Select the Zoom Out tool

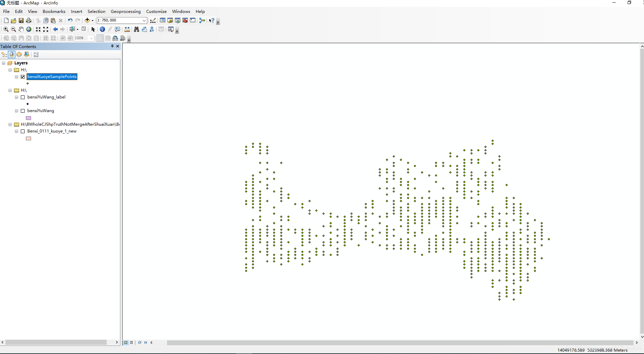pos(14,29)
